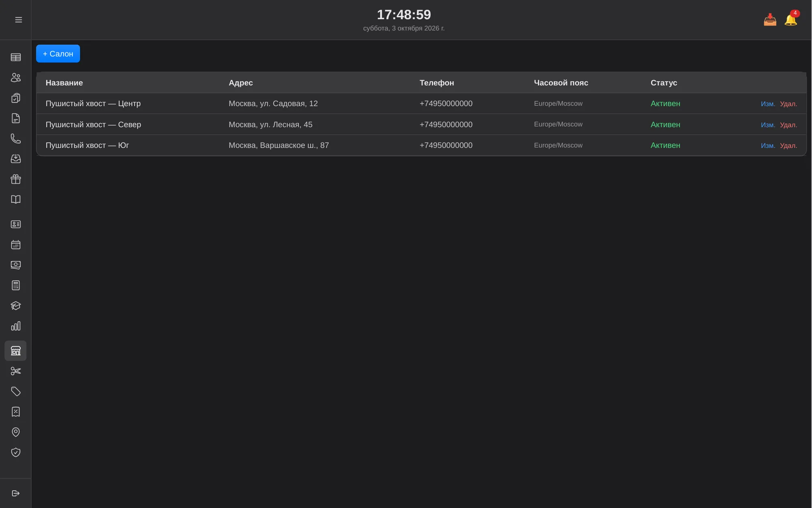Open the graduation cap sidebar icon

point(15,306)
